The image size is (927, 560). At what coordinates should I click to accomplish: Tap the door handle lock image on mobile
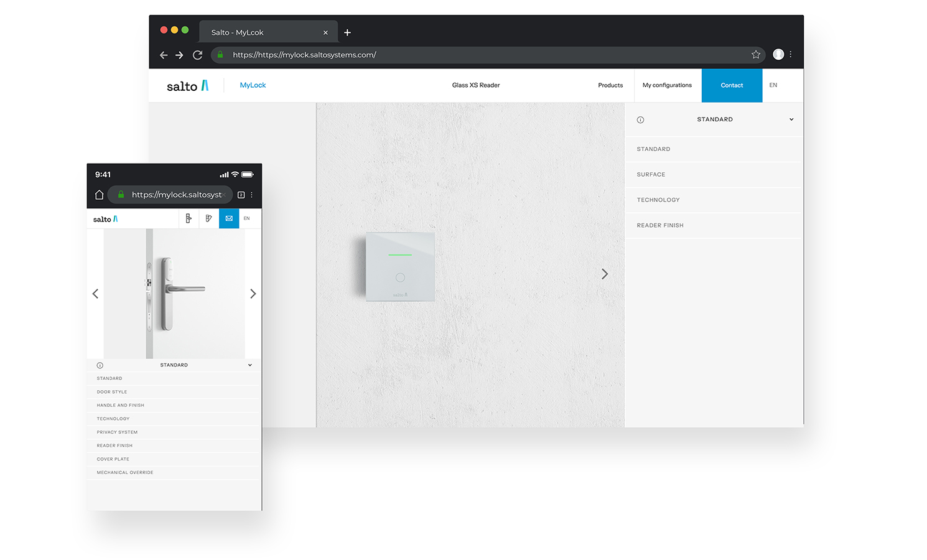tap(174, 294)
